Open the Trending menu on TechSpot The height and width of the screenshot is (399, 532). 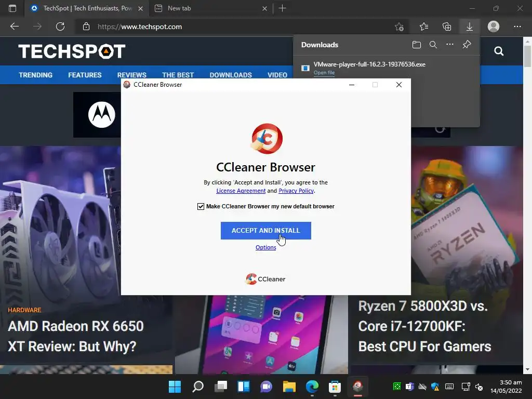[x=36, y=75]
